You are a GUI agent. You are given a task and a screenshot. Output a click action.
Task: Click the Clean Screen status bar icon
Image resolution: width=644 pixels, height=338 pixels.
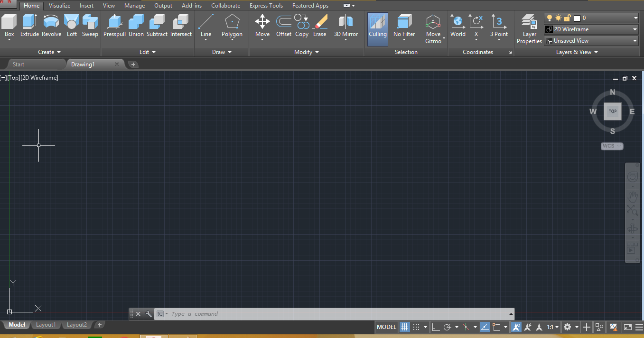click(x=628, y=327)
